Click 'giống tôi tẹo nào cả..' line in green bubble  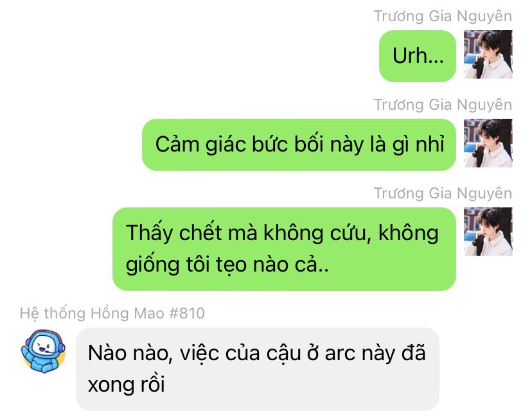click(227, 265)
